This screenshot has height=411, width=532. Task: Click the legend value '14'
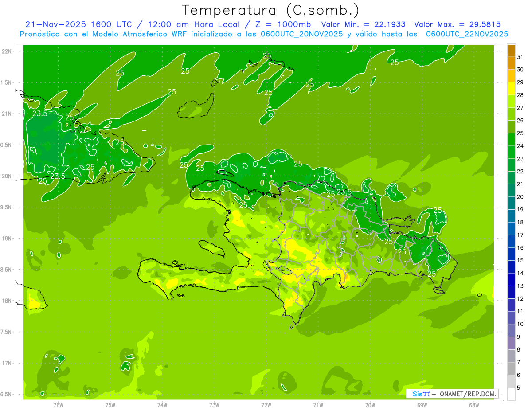[x=520, y=273]
